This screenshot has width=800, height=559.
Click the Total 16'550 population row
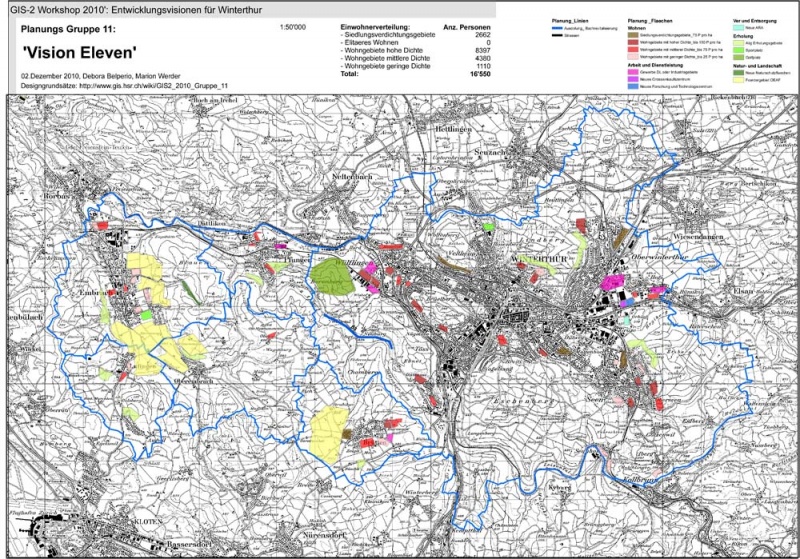pyautogui.click(x=415, y=74)
